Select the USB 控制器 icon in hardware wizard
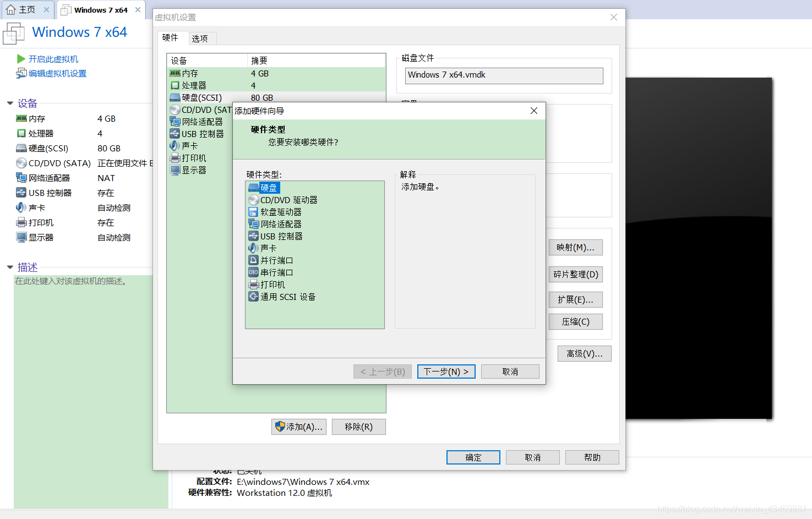Image resolution: width=812 pixels, height=519 pixels. click(x=253, y=236)
